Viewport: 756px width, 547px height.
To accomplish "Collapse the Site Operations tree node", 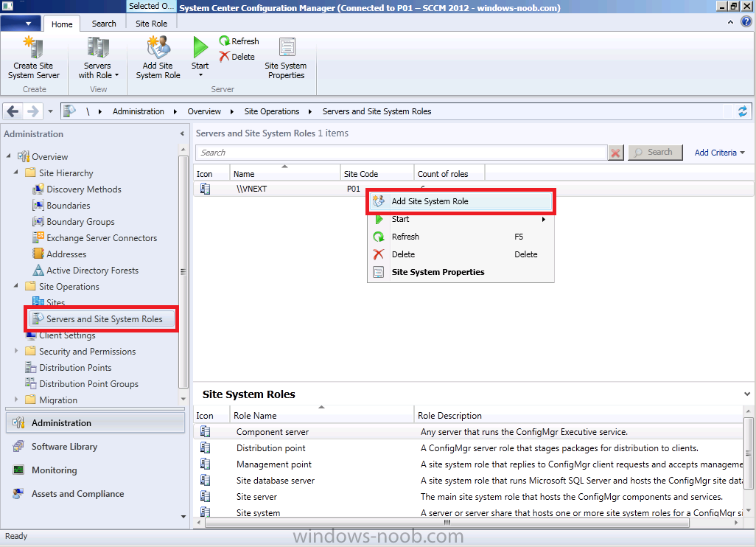I will [x=16, y=286].
